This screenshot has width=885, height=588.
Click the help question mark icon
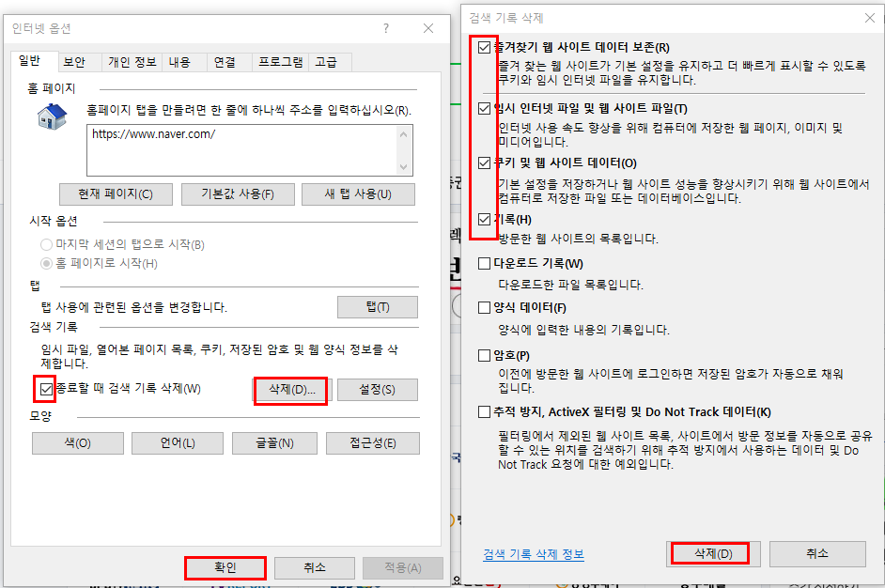386,28
